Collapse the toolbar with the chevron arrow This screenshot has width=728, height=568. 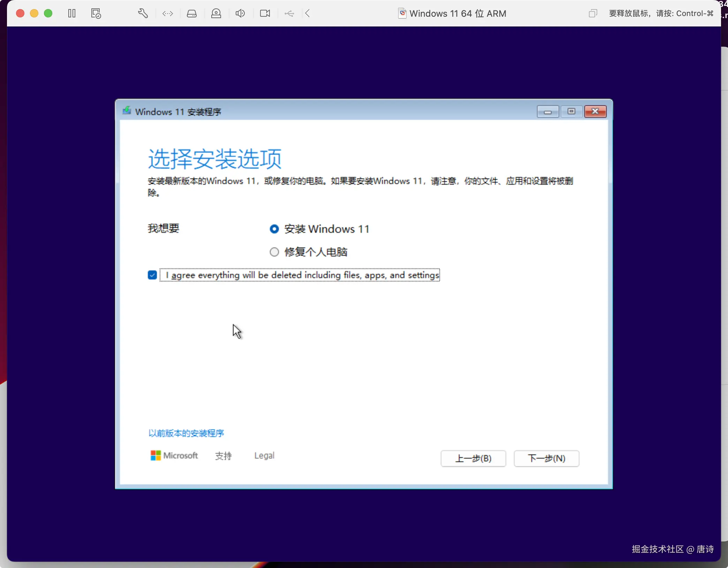pos(308,14)
